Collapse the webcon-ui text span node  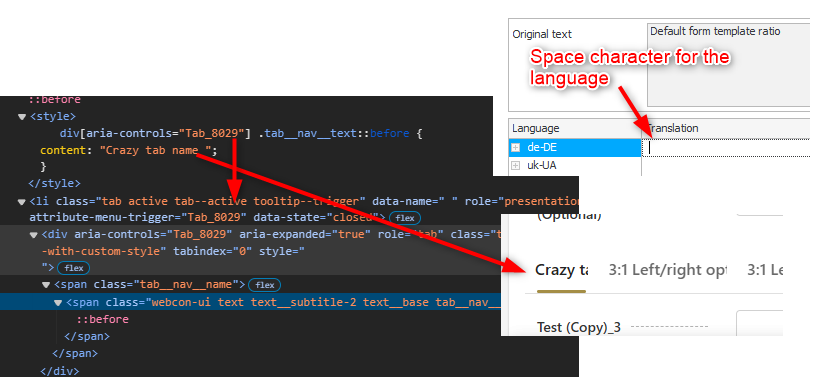(x=58, y=302)
